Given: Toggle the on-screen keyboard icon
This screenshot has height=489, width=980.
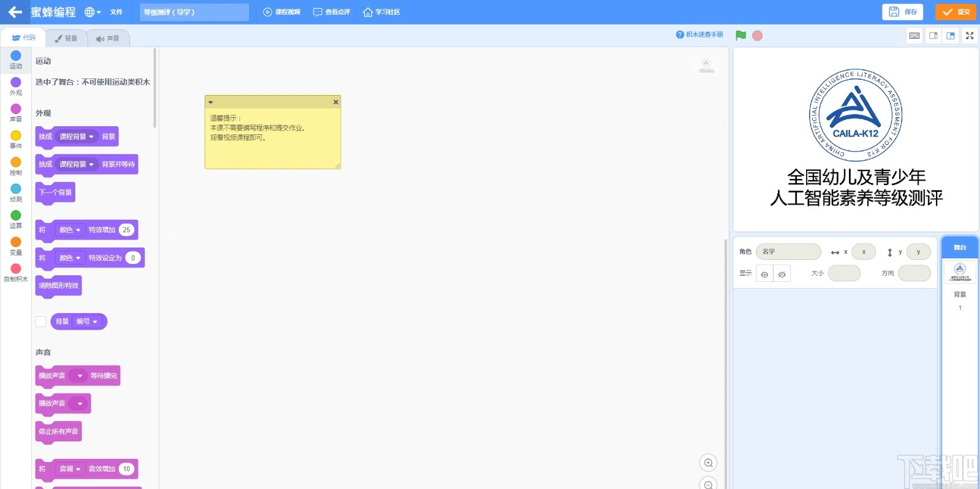Looking at the screenshot, I should click(x=914, y=36).
